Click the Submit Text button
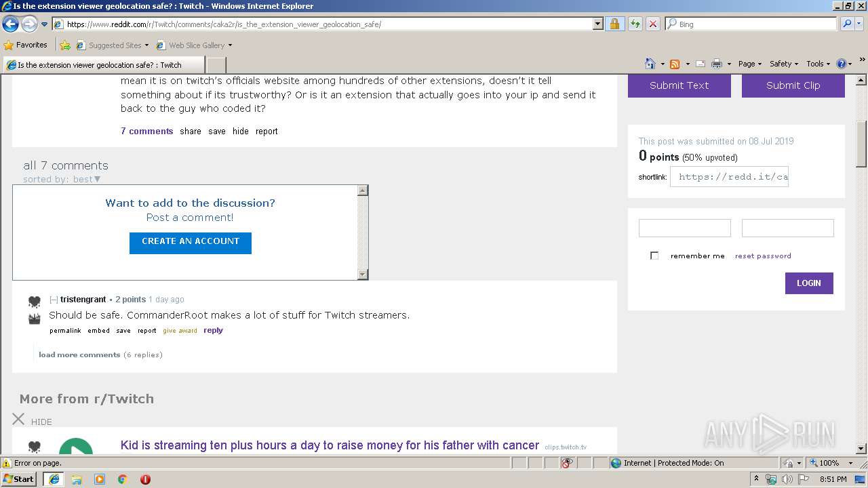This screenshot has width=868, height=488. tap(679, 85)
